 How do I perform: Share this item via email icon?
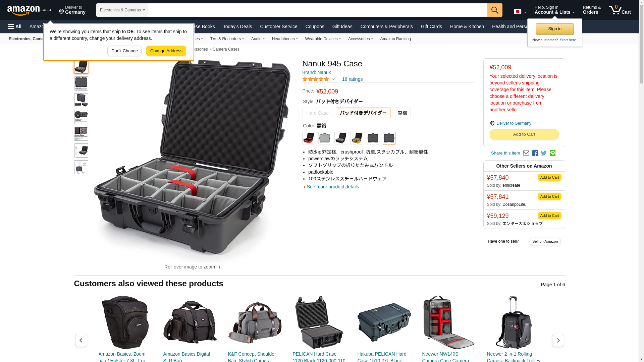pyautogui.click(x=526, y=153)
